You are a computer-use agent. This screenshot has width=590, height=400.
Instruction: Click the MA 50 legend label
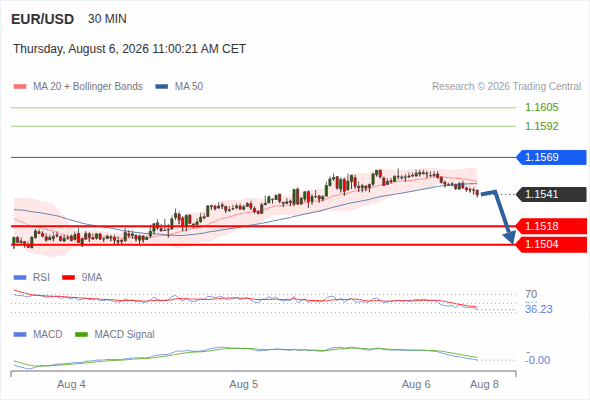tap(189, 87)
